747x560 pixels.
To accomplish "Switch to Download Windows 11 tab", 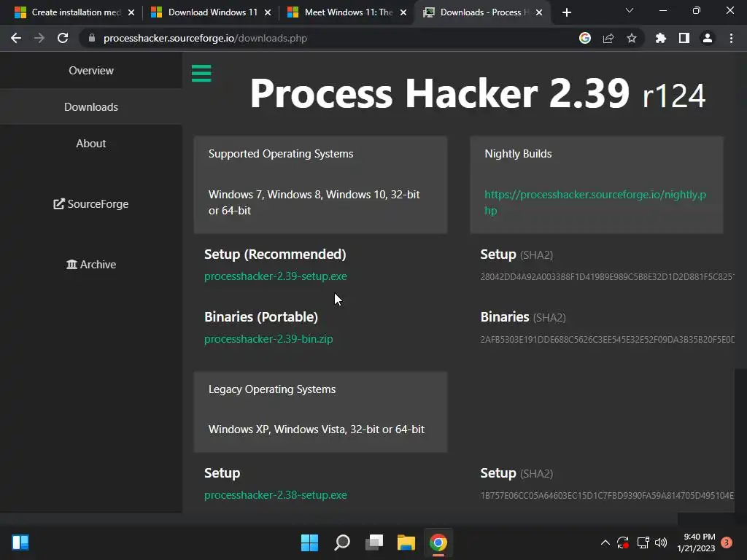I will (x=209, y=12).
